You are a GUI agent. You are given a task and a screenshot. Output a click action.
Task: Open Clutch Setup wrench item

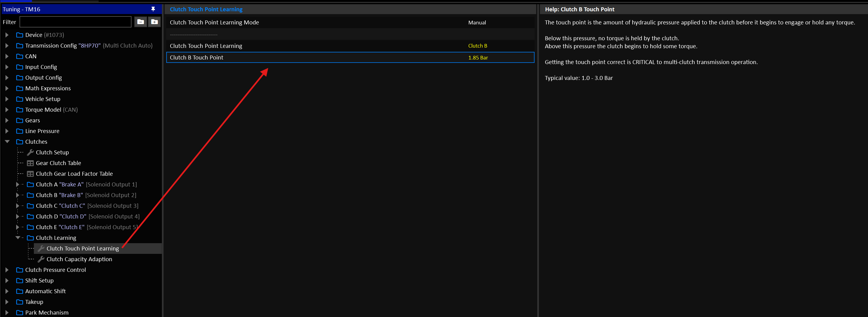52,152
